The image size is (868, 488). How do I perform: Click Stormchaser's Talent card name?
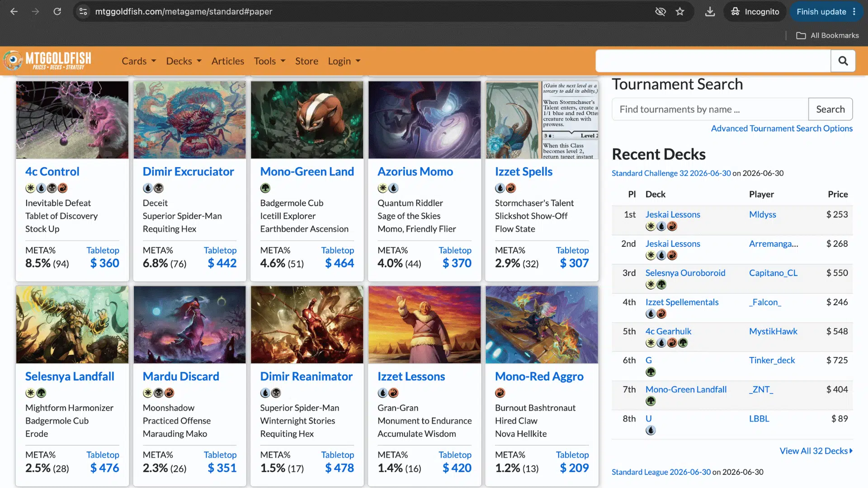[x=534, y=203]
